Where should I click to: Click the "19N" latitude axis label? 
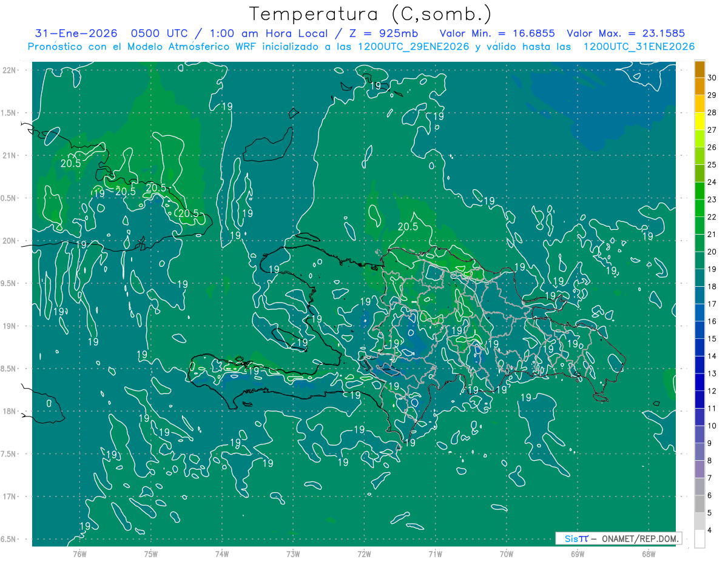(x=9, y=326)
